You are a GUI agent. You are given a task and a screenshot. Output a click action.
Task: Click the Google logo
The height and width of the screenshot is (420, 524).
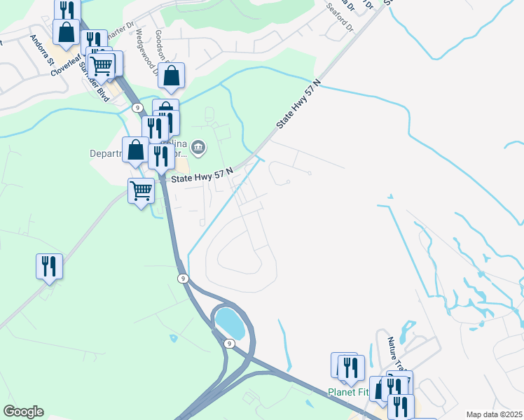pyautogui.click(x=23, y=412)
